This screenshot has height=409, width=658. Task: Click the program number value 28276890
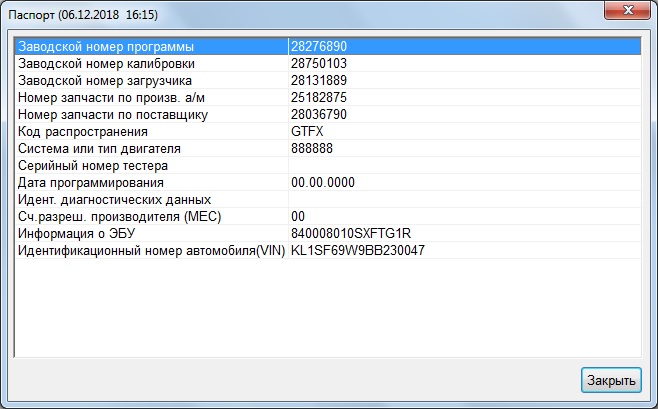click(x=319, y=47)
